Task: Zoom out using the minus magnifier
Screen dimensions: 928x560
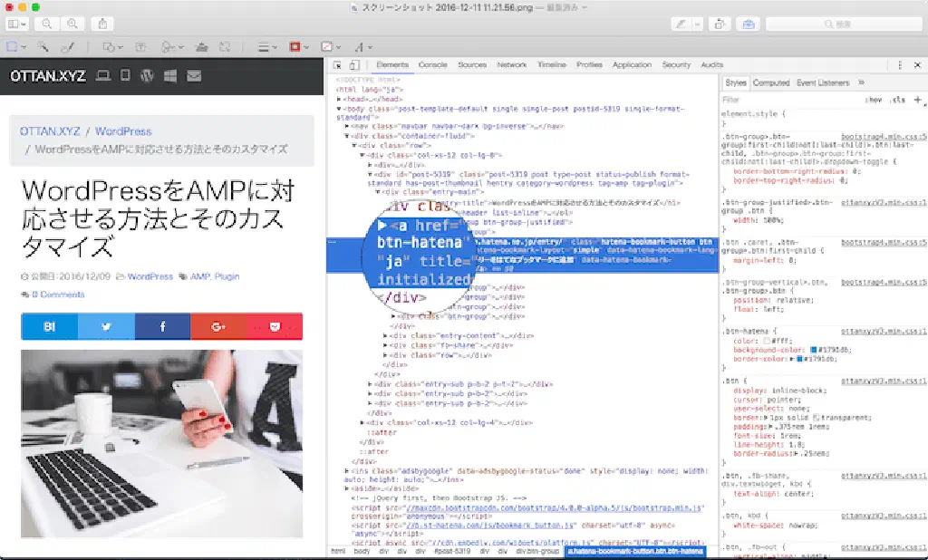Action: click(47, 24)
